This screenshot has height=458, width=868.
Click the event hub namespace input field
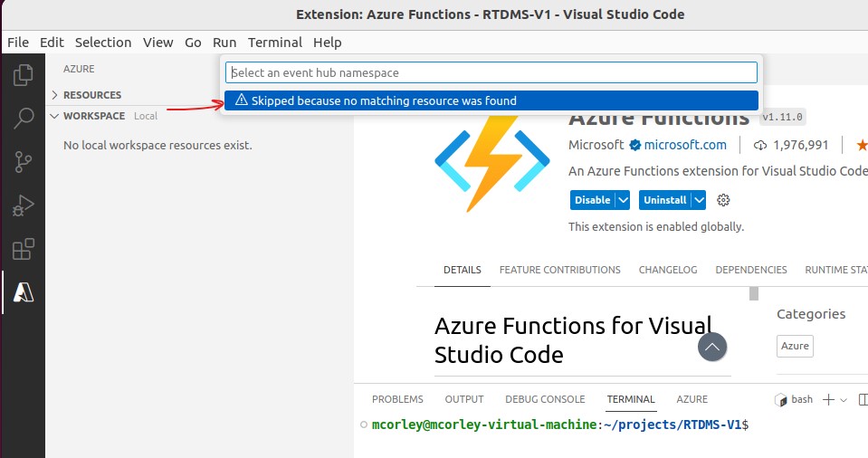click(491, 72)
